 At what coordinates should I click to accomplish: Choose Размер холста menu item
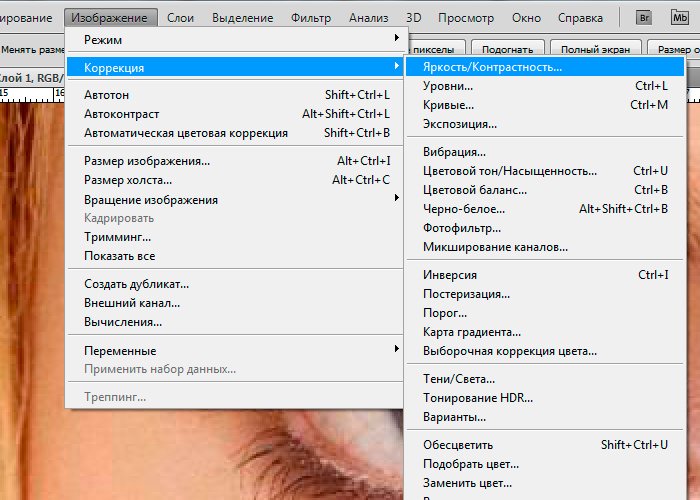pyautogui.click(x=128, y=180)
